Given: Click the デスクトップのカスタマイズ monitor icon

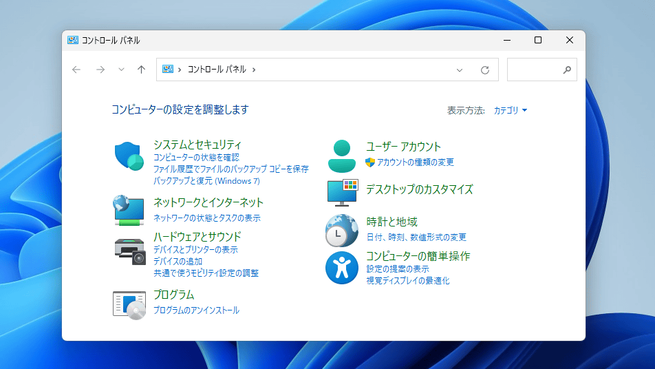Looking at the screenshot, I should [x=343, y=193].
